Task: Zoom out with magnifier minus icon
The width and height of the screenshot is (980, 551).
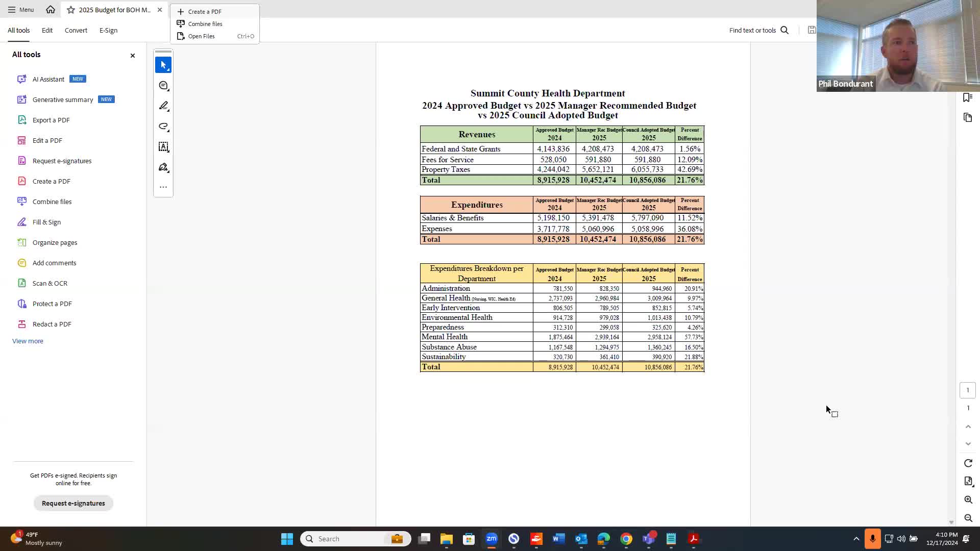Action: [968, 518]
